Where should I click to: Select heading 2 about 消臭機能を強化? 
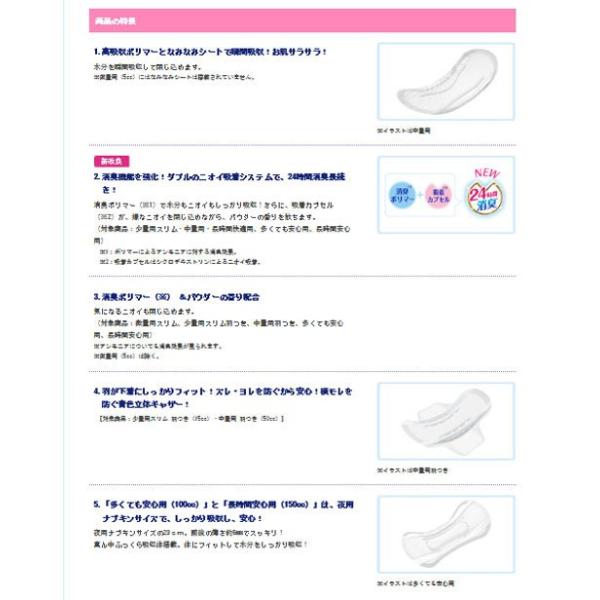click(x=220, y=183)
